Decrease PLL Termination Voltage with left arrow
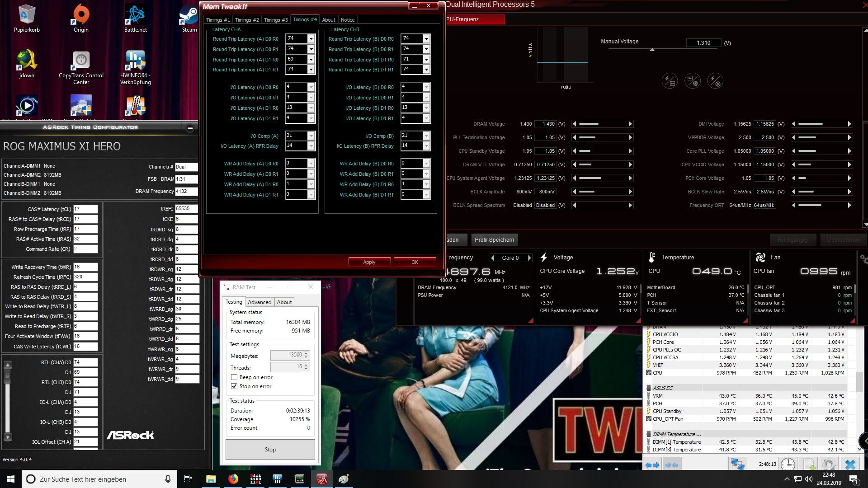Viewport: 868px width, 488px height. pos(574,137)
